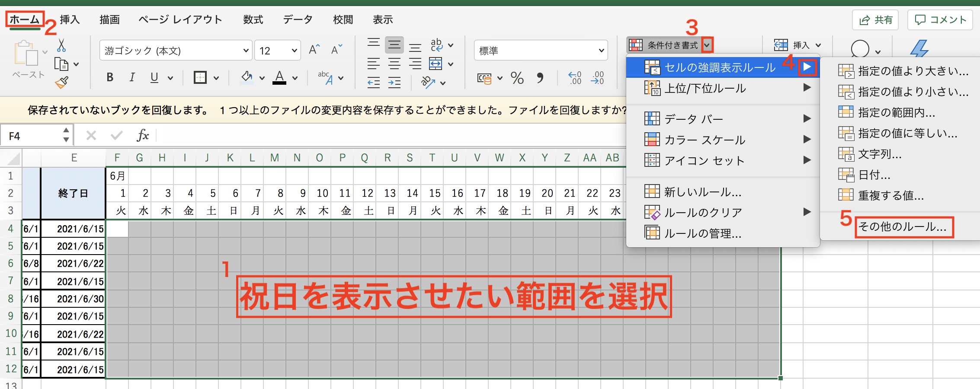Toggle Underline formatting

154,77
